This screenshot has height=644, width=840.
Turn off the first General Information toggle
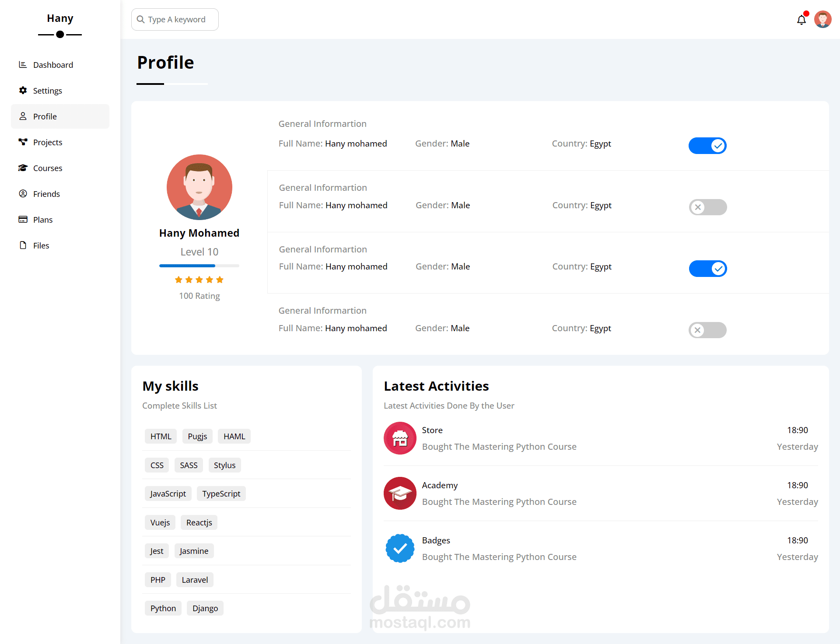click(x=707, y=146)
